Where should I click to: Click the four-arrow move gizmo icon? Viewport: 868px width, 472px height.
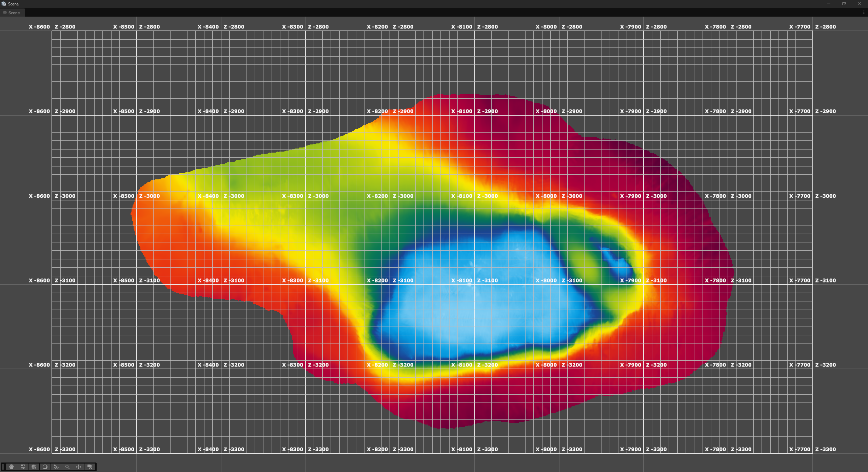79,467
